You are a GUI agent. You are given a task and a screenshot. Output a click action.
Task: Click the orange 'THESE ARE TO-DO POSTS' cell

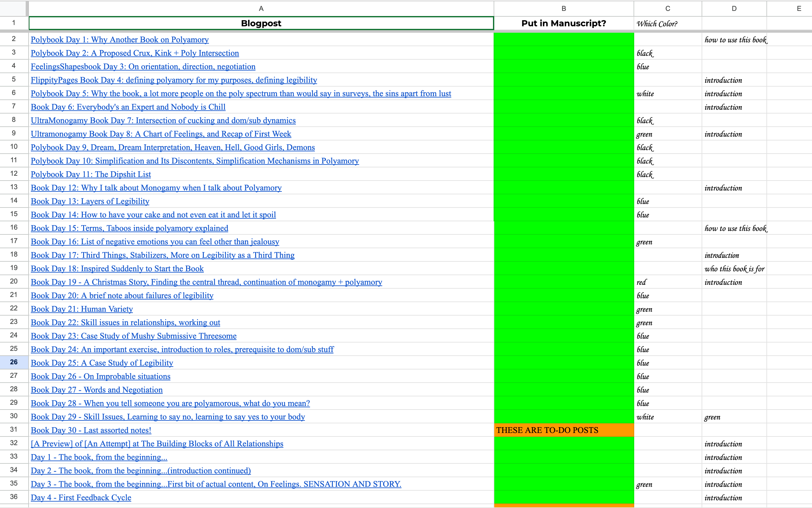pyautogui.click(x=564, y=430)
